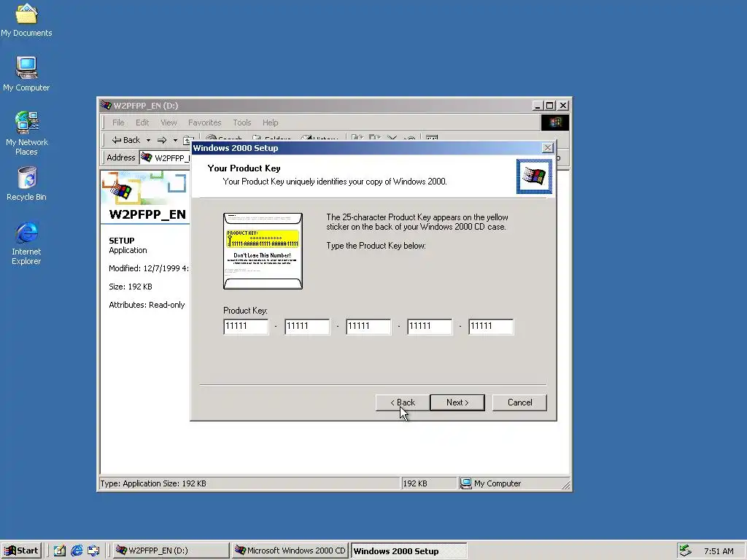747x560 pixels.
Task: Click the product key sticker illustration
Action: (x=263, y=251)
